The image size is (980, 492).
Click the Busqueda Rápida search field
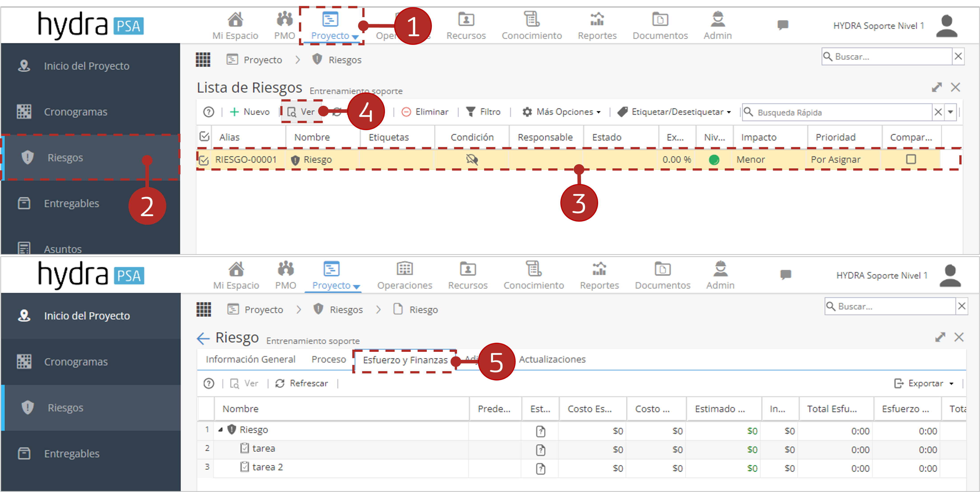837,113
